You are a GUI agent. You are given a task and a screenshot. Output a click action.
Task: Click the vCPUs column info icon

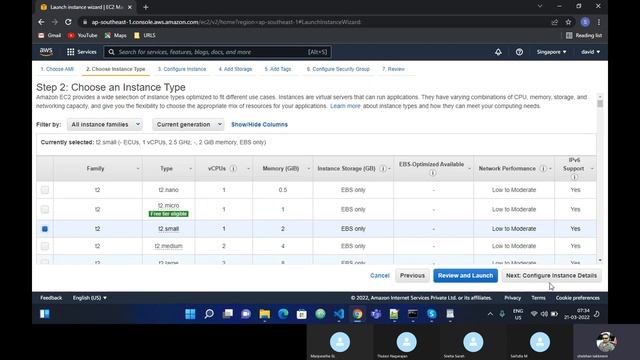click(x=233, y=168)
